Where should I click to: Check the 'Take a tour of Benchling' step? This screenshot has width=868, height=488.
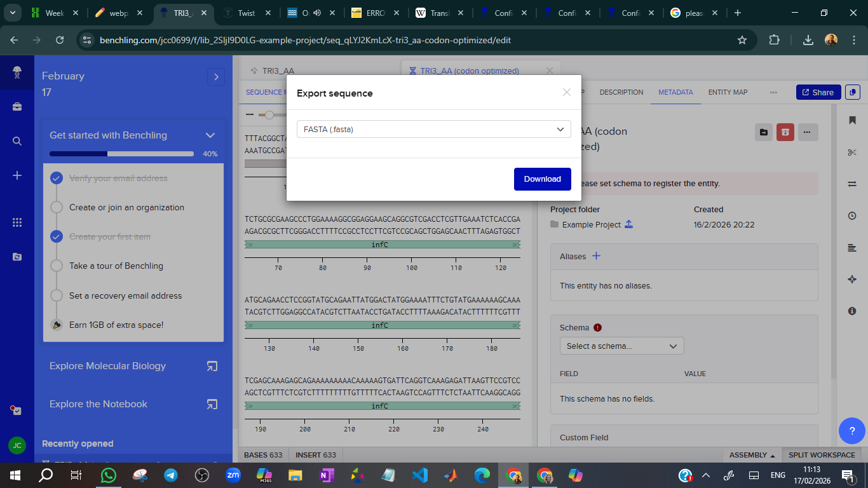[57, 266]
